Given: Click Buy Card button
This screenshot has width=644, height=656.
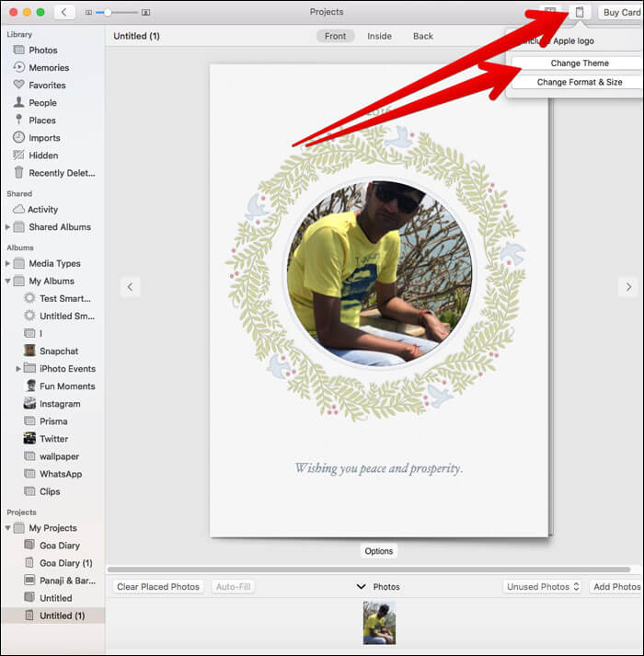Looking at the screenshot, I should point(621,13).
